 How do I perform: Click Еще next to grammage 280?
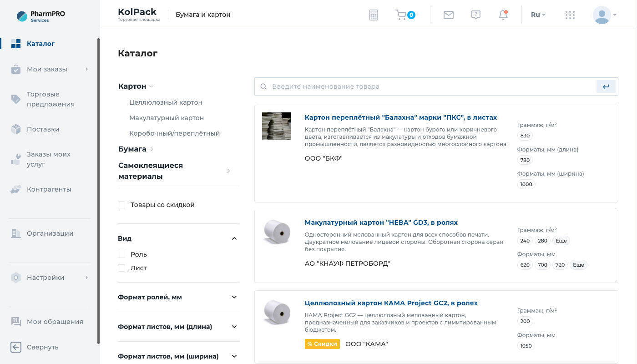pos(561,241)
